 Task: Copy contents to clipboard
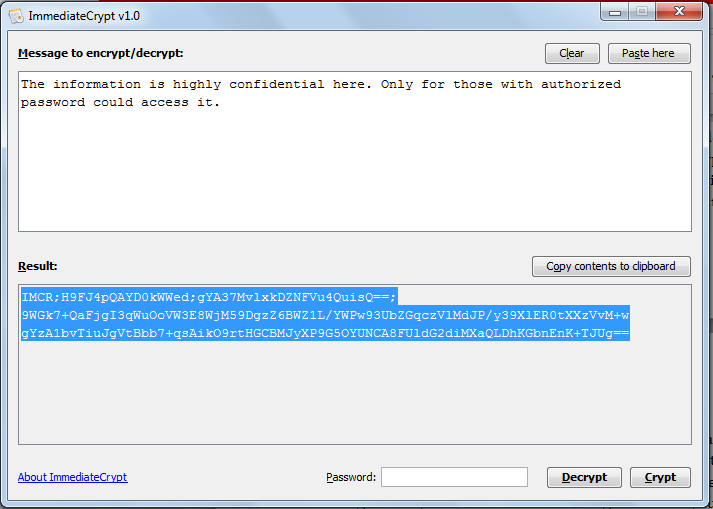[611, 266]
